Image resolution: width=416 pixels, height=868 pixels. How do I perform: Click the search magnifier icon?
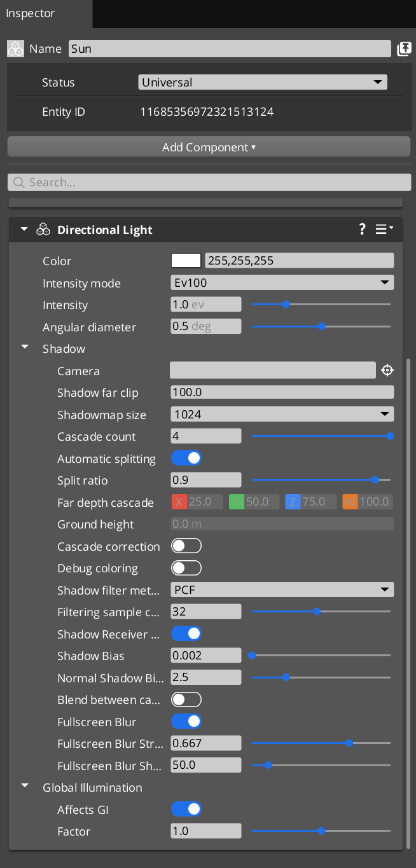[x=19, y=183]
